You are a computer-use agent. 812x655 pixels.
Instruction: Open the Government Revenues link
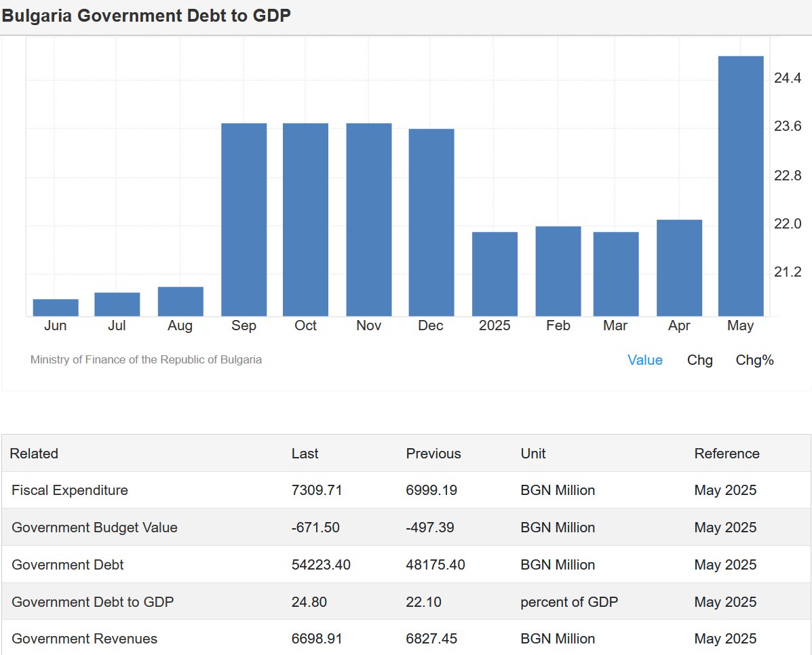coord(84,639)
